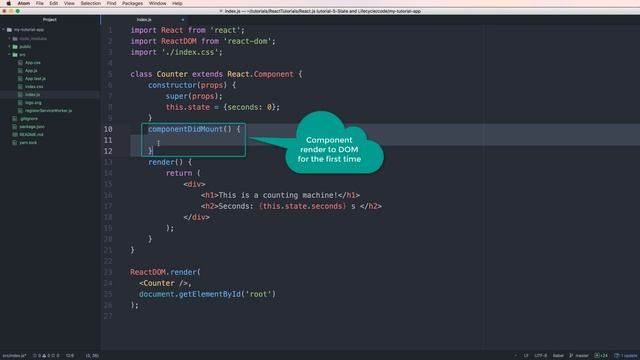Viewport: 640px width, 360px height.
Task: Open the Atom application menu
Action: (x=24, y=3)
